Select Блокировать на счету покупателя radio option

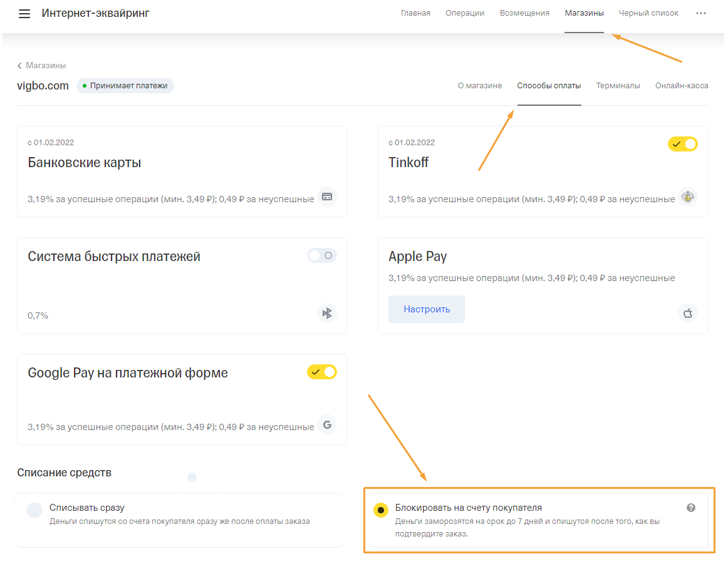(x=381, y=510)
